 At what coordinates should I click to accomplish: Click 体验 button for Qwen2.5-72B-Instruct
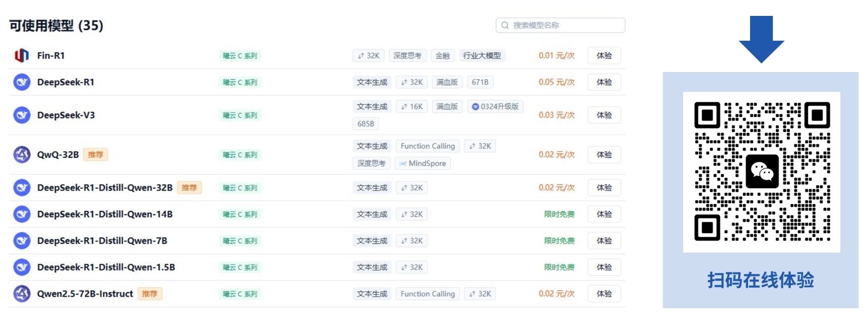604,294
